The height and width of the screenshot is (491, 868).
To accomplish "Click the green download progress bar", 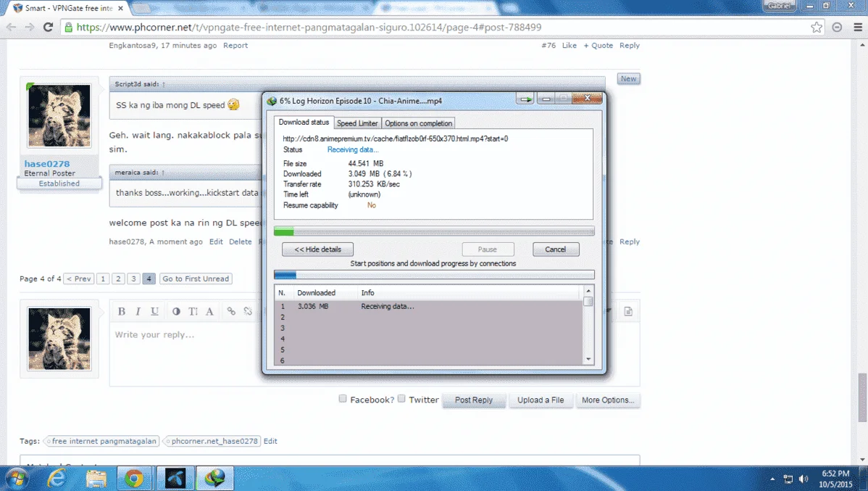I will [434, 231].
